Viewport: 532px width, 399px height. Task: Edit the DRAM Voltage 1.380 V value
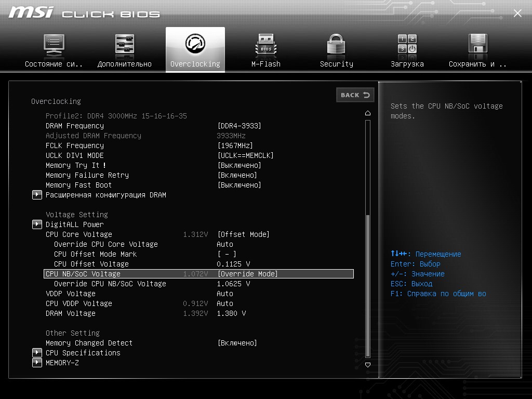click(231, 313)
